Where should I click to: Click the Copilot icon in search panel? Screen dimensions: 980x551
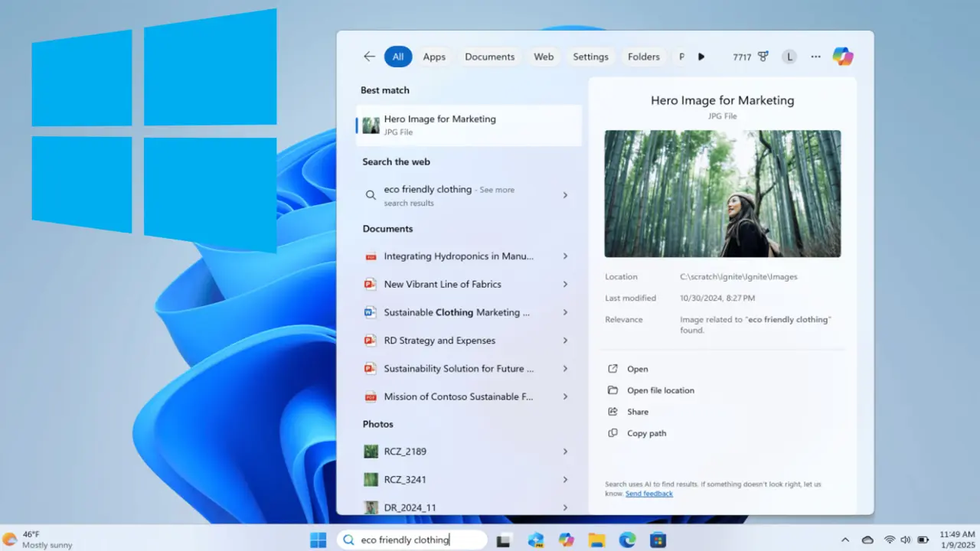click(x=842, y=57)
